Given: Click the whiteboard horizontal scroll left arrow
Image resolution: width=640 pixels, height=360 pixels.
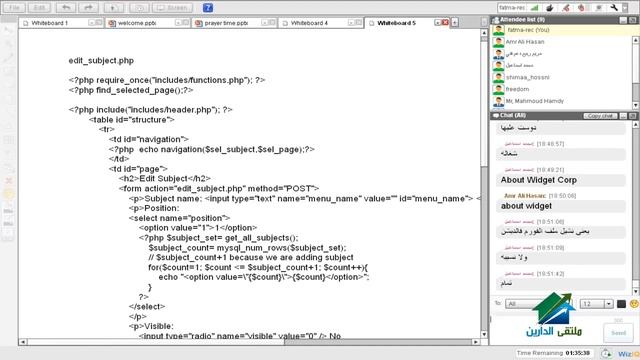Looking at the screenshot, I should coord(23,342).
